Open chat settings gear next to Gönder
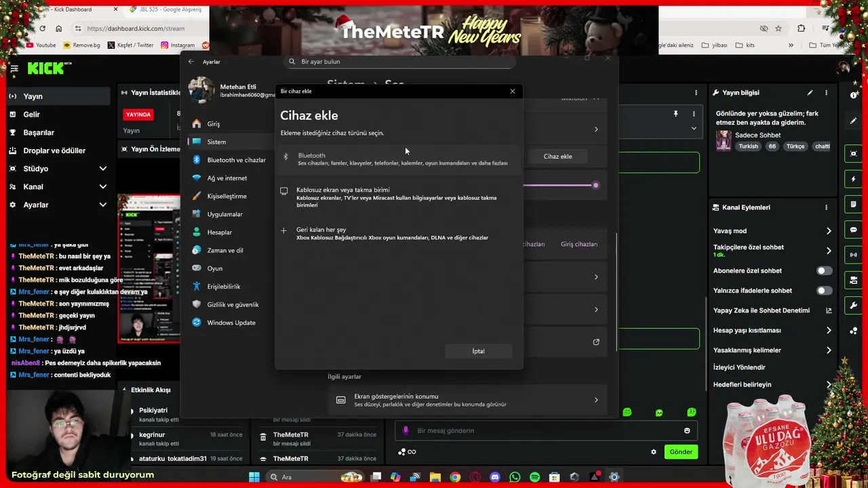This screenshot has height=488, width=868. coord(654,452)
